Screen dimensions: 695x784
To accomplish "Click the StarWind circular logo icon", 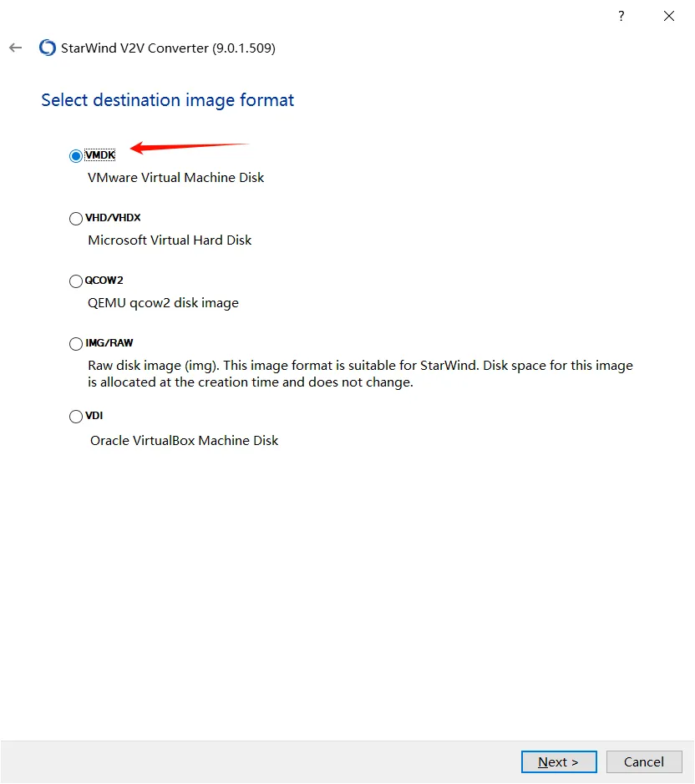I will pos(48,48).
